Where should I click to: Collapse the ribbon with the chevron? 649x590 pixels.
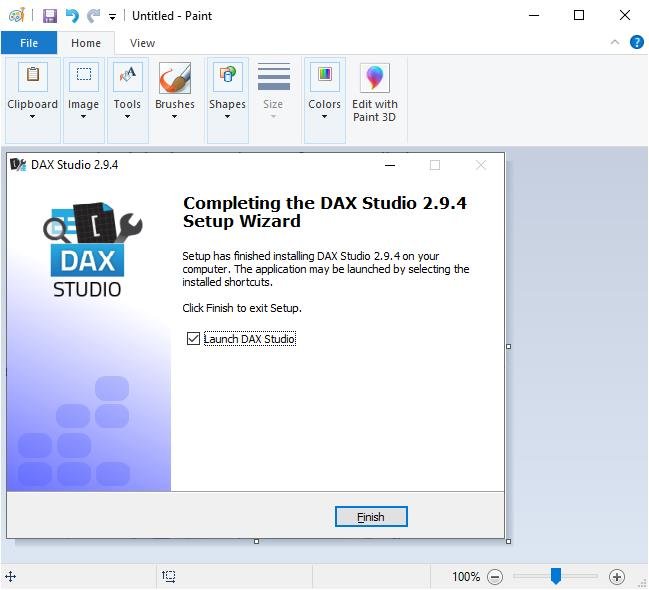click(x=615, y=43)
